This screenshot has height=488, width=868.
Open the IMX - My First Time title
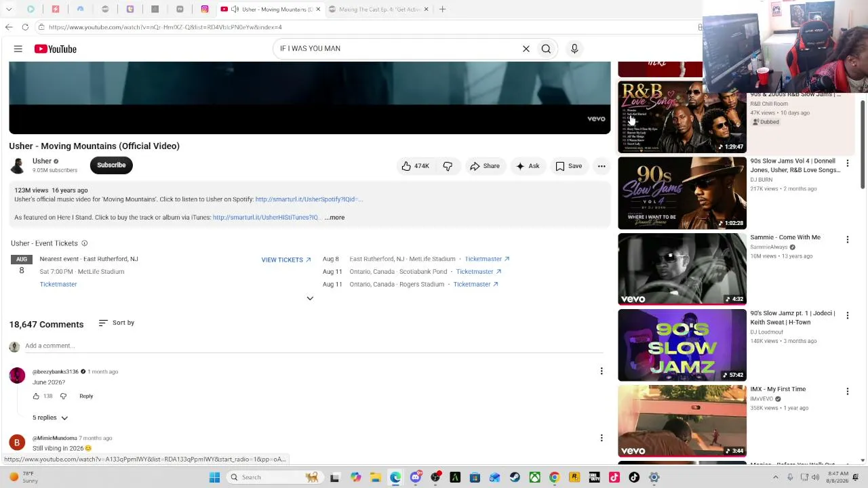click(778, 389)
